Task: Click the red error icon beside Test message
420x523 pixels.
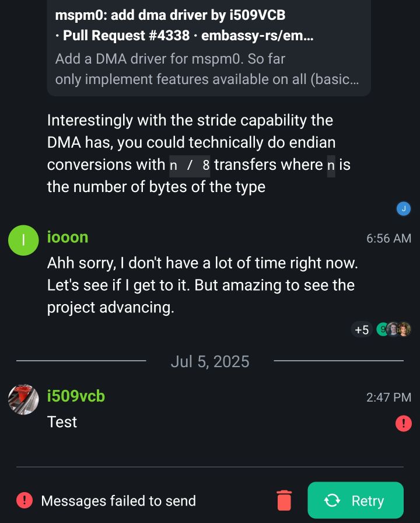Action: (403, 423)
